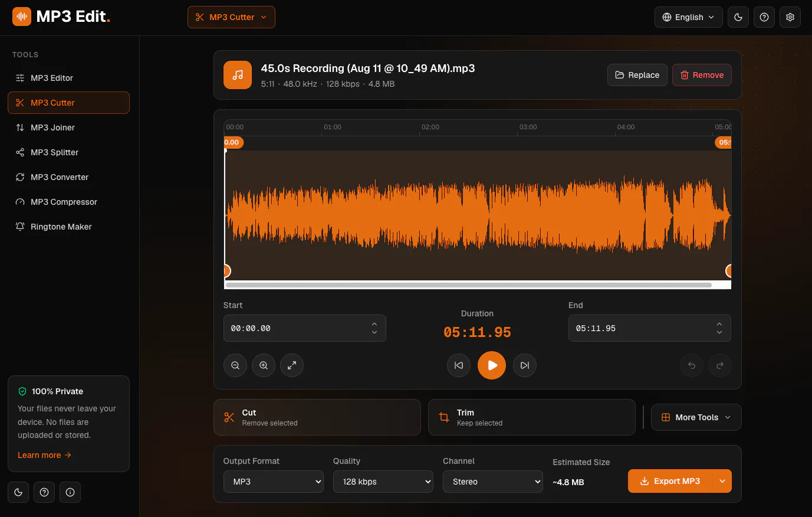Open MP3 Joiner tool
The height and width of the screenshot is (517, 812).
(68, 127)
